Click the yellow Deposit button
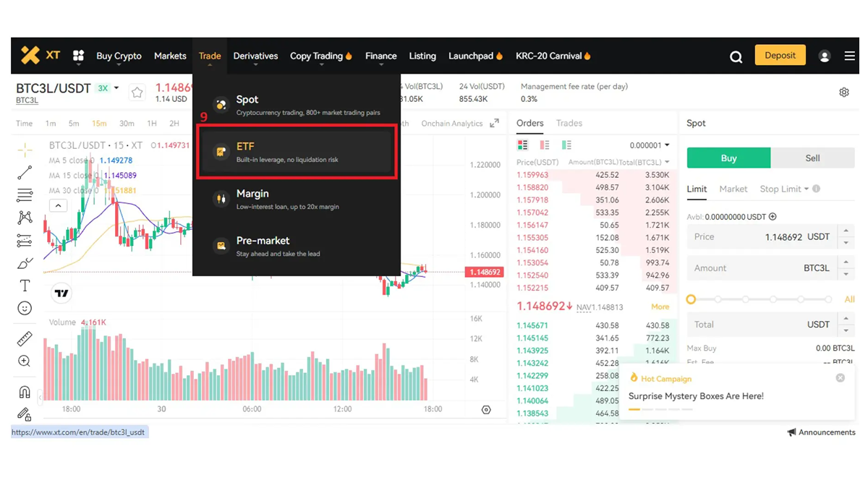This screenshot has height=488, width=868. point(780,56)
